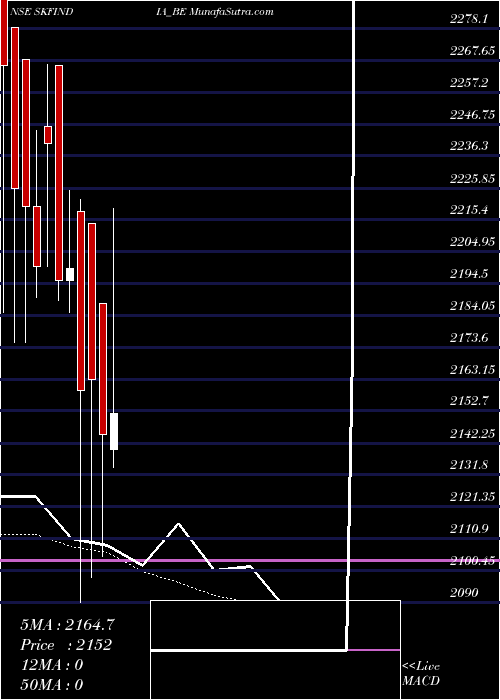This screenshot has width=500, height=700.
Task: Click the 2225.85 price axis label
Action: [x=472, y=178]
